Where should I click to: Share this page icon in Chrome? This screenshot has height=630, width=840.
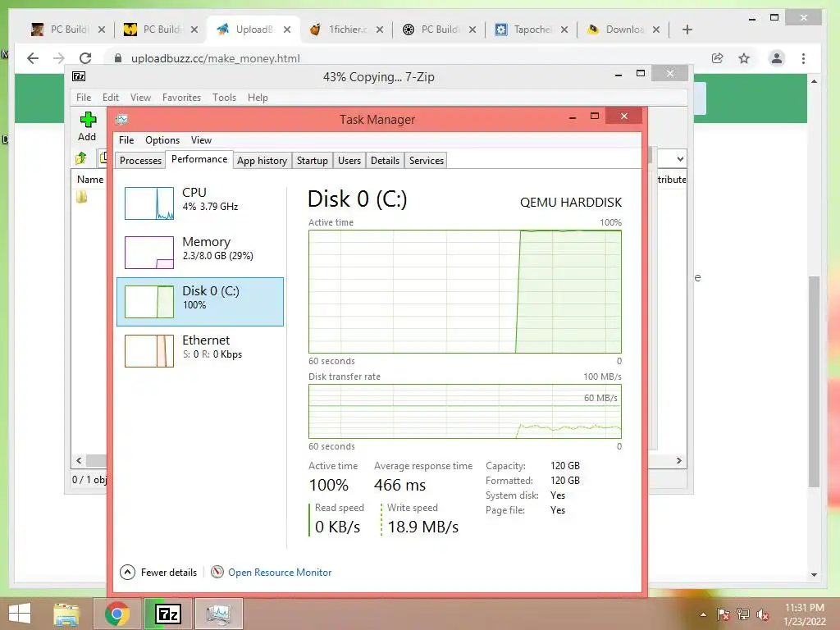717,58
